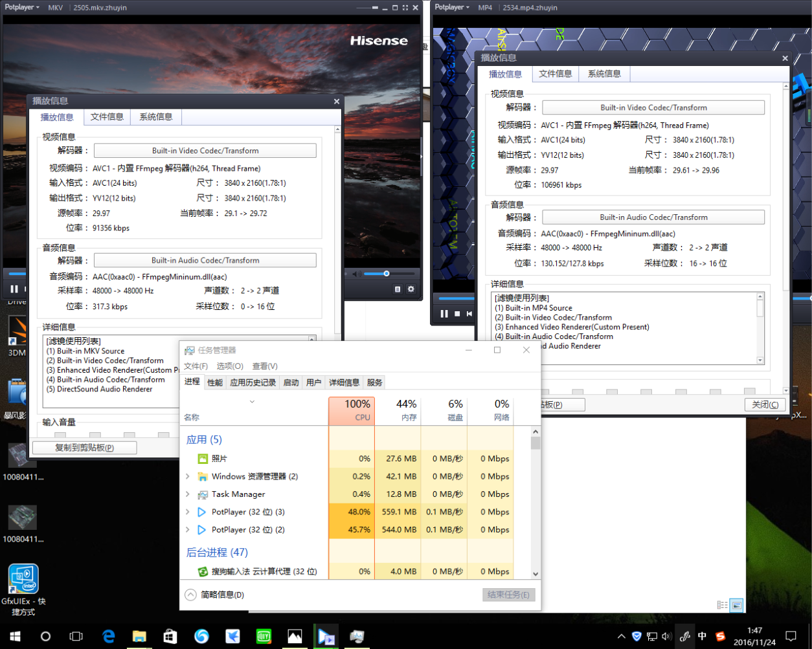The width and height of the screenshot is (812, 649).
Task: Select DirectSound Audio Renderer filter line
Action: tap(99, 390)
